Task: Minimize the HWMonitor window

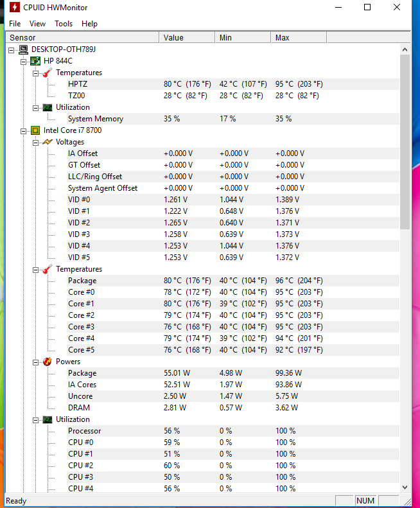Action: pyautogui.click(x=338, y=7)
